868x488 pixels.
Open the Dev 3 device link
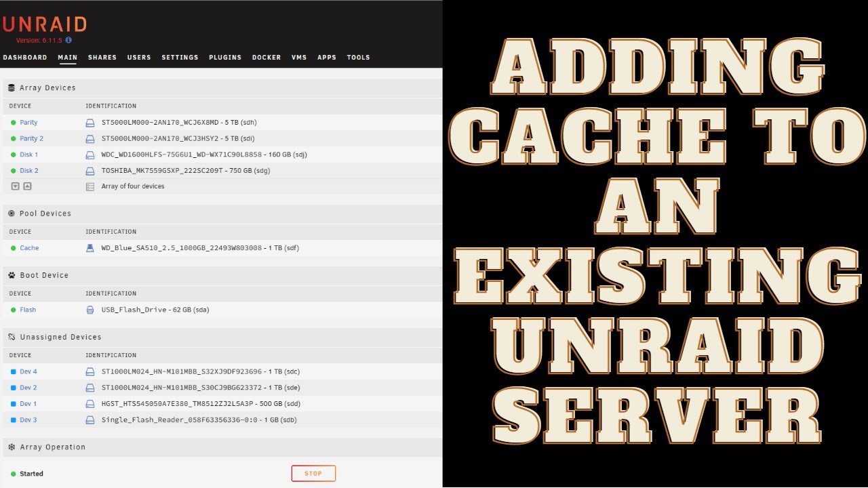click(x=28, y=420)
